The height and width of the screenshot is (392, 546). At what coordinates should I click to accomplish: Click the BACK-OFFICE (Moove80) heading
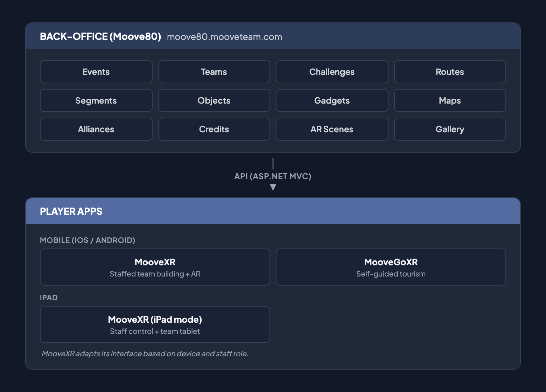(100, 36)
